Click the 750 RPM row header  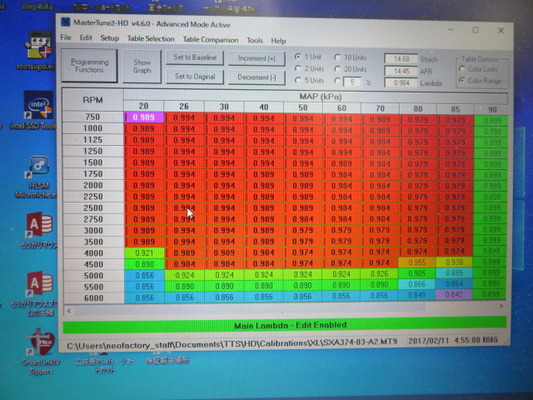[93, 117]
